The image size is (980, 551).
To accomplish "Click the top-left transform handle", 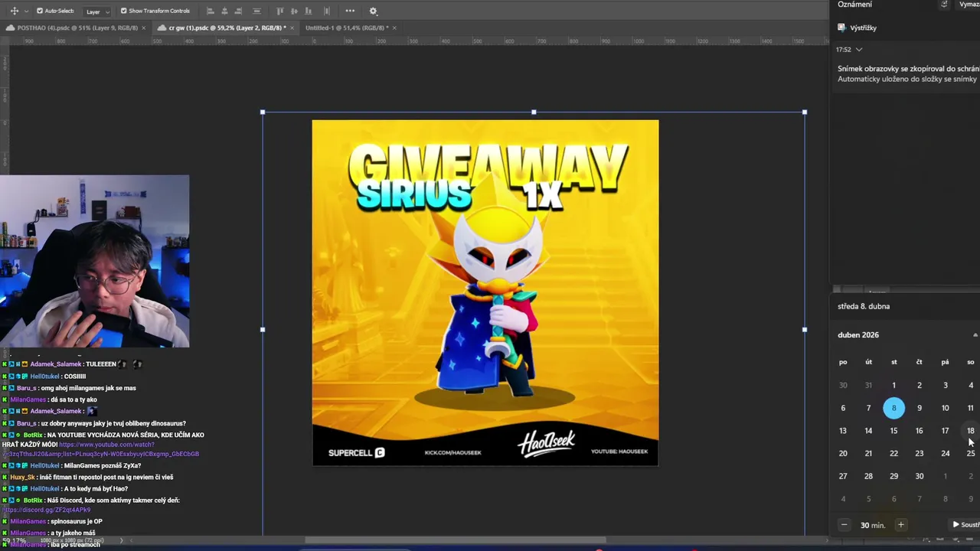I will click(x=263, y=112).
